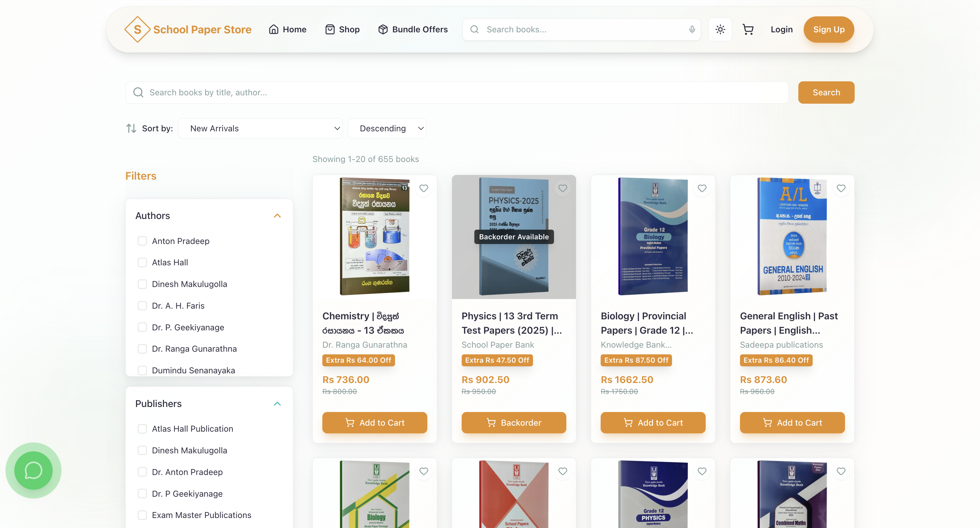
Task: Enable the Dr. Ranga Gunarathna author checkbox
Action: point(142,349)
